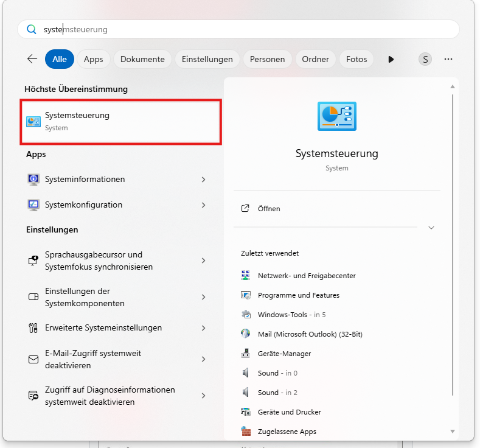Open Netzwerk- und Freigabecenter recent item

tap(307, 276)
